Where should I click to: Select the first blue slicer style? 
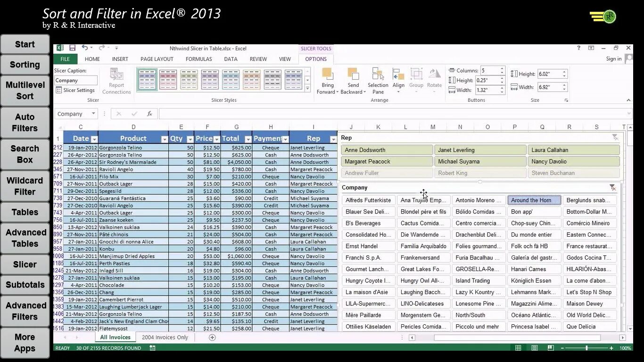[148, 80]
